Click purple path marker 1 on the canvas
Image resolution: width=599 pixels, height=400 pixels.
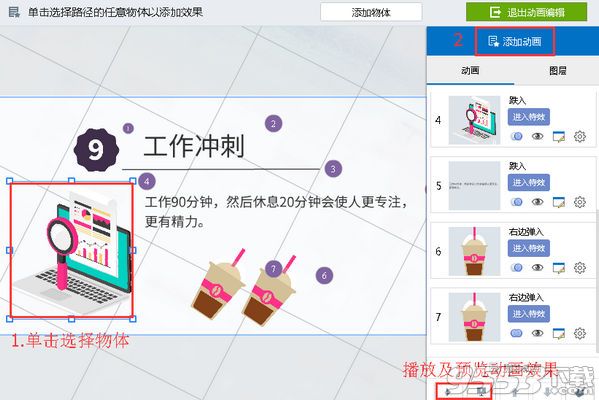[x=128, y=128]
